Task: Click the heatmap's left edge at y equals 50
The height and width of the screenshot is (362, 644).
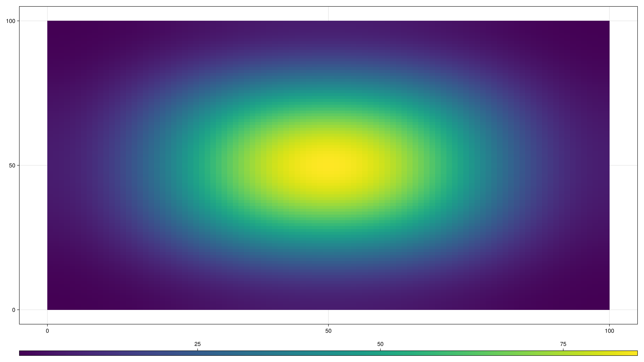Action: click(48, 165)
